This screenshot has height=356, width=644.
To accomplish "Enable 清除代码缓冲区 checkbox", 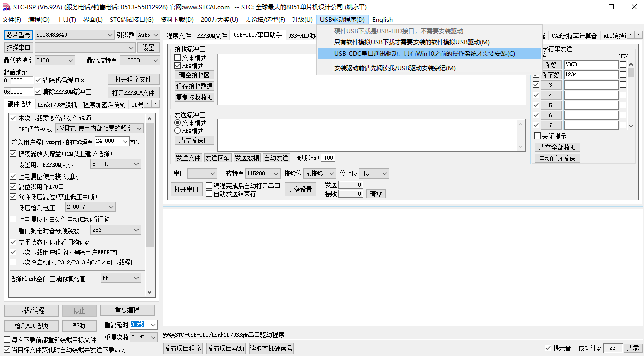I will click(x=38, y=80).
